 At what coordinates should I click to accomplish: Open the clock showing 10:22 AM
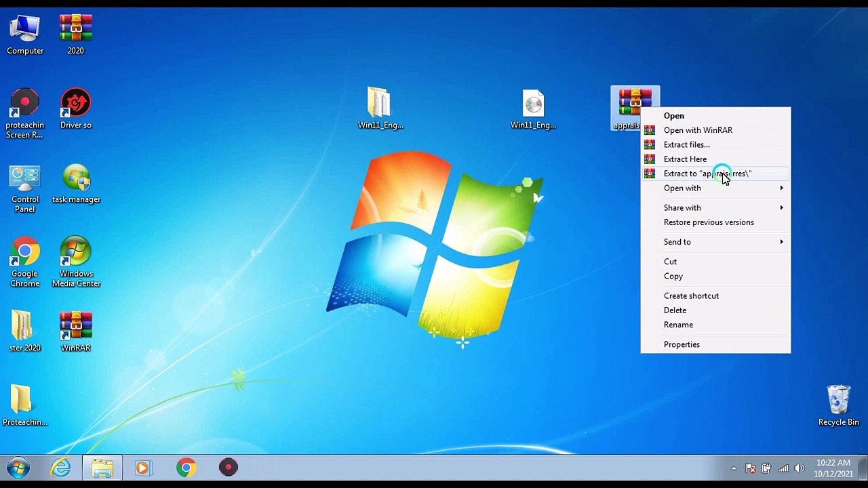coord(833,468)
